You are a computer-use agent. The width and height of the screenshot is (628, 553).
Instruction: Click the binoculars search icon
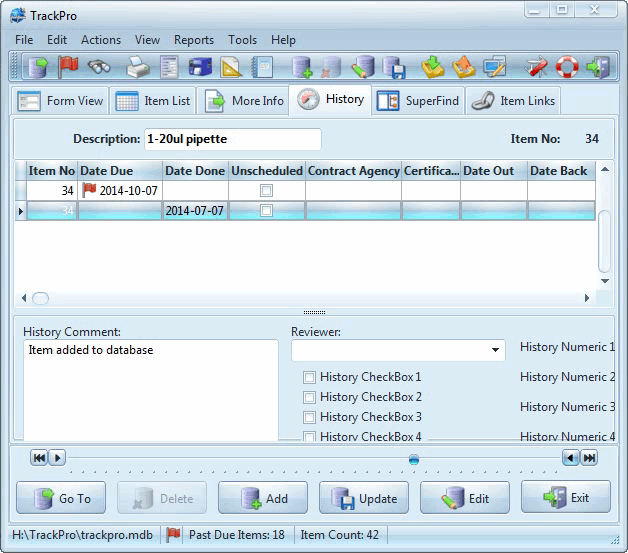99,67
